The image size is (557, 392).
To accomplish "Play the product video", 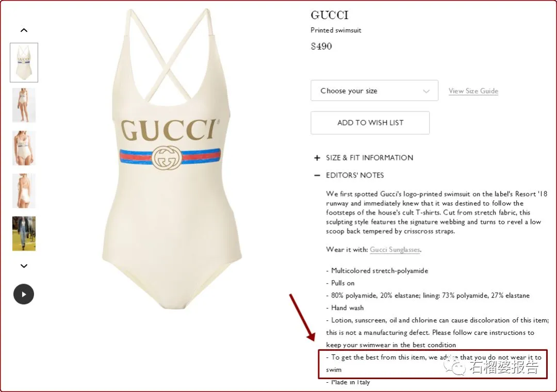I will point(24,294).
